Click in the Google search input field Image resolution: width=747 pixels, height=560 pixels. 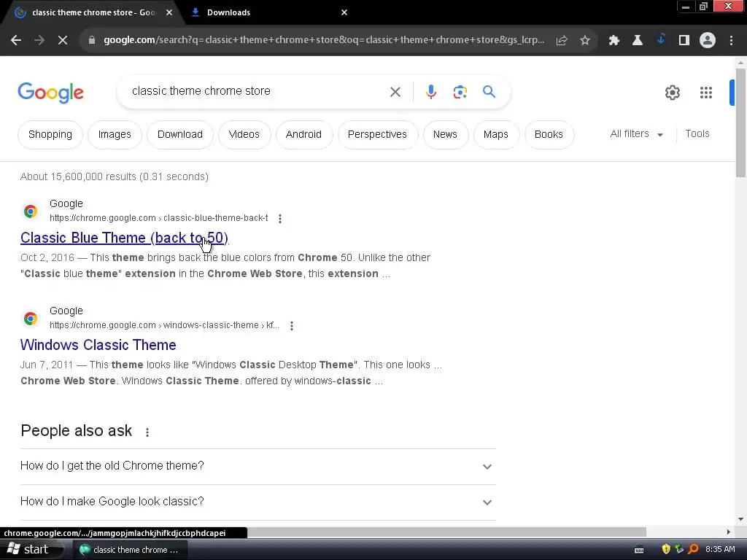tap(258, 91)
